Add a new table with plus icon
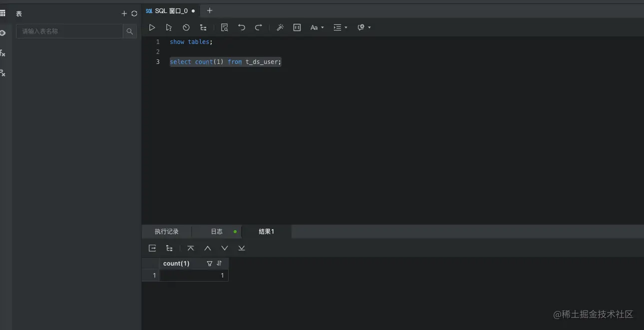 tap(124, 14)
